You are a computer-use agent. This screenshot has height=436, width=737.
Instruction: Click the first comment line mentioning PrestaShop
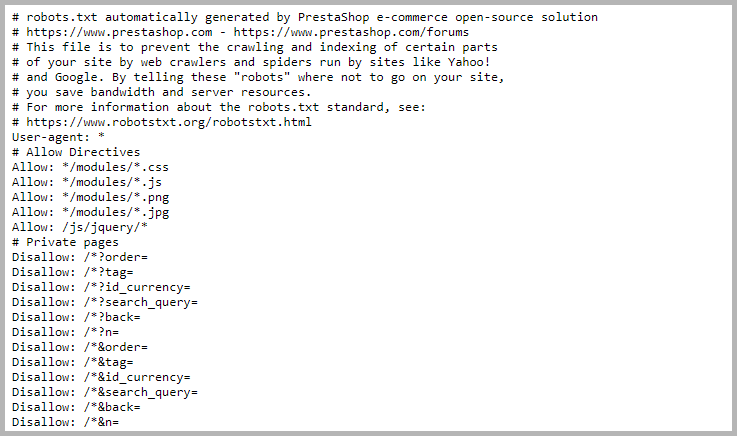pos(305,17)
